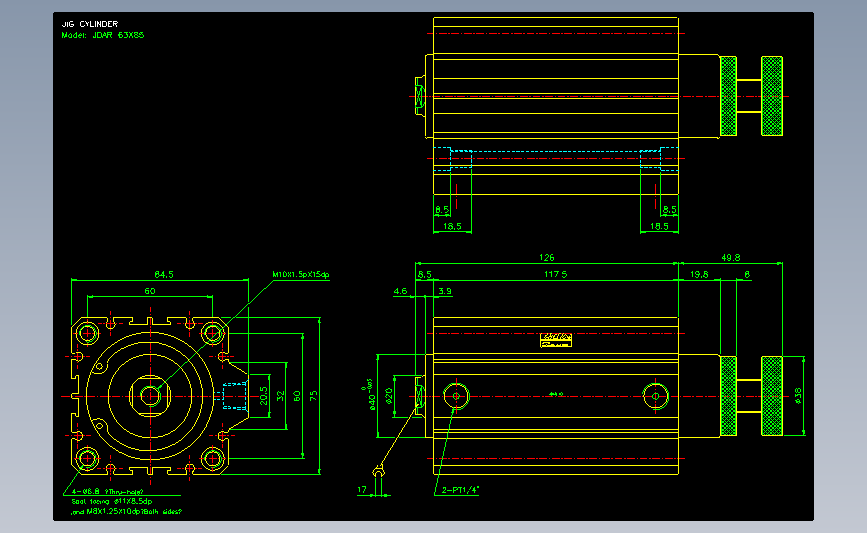Click the right air port circle in side view
Screen dimensions: 867x533
[x=655, y=396]
